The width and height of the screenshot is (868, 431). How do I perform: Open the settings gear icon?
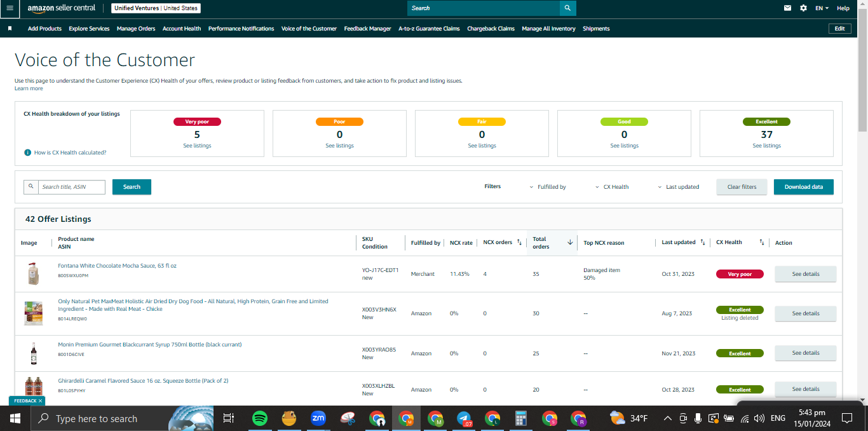803,8
